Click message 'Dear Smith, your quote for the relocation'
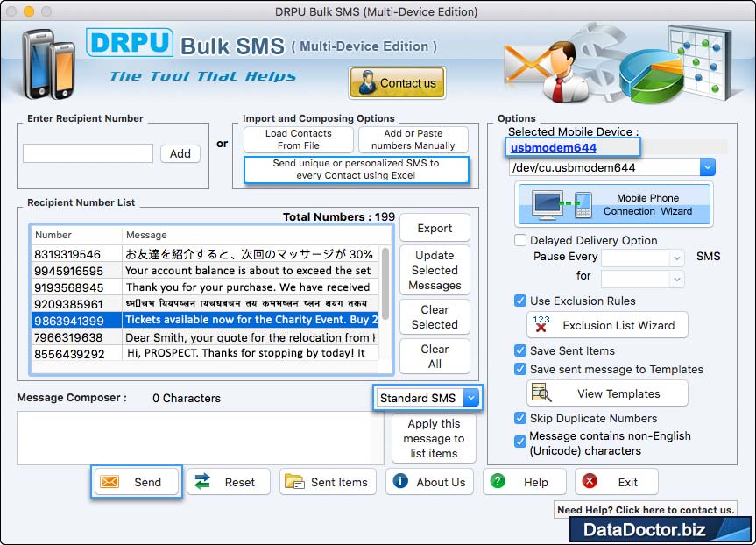This screenshot has width=756, height=545. tap(251, 337)
